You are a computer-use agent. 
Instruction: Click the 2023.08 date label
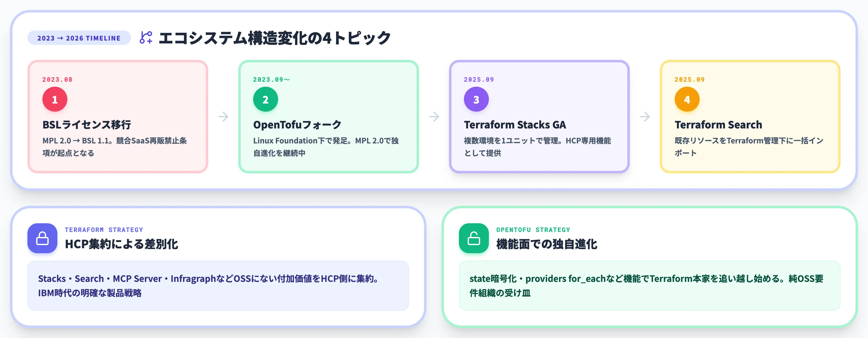click(57, 80)
